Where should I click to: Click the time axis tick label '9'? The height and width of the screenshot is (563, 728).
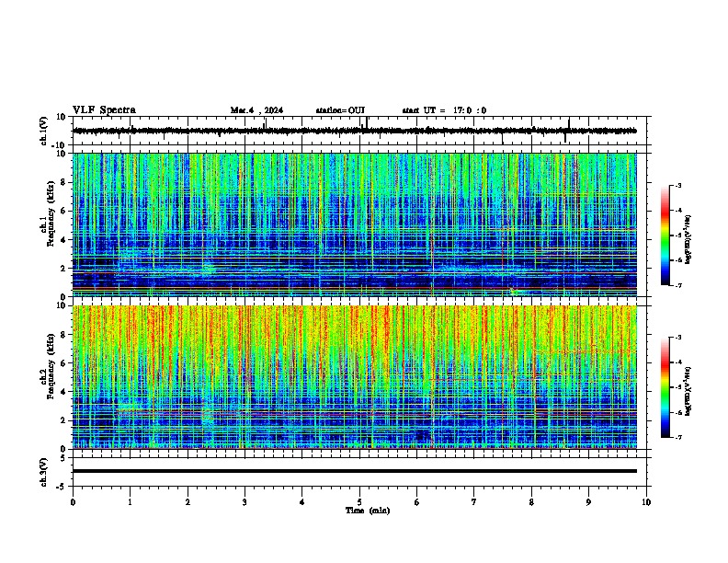pyautogui.click(x=588, y=502)
